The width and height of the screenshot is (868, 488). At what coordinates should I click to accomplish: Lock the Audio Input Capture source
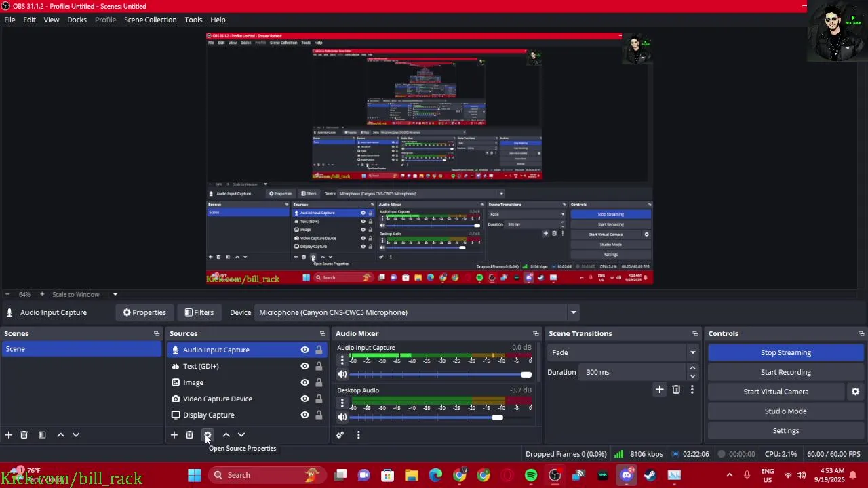[x=319, y=350]
